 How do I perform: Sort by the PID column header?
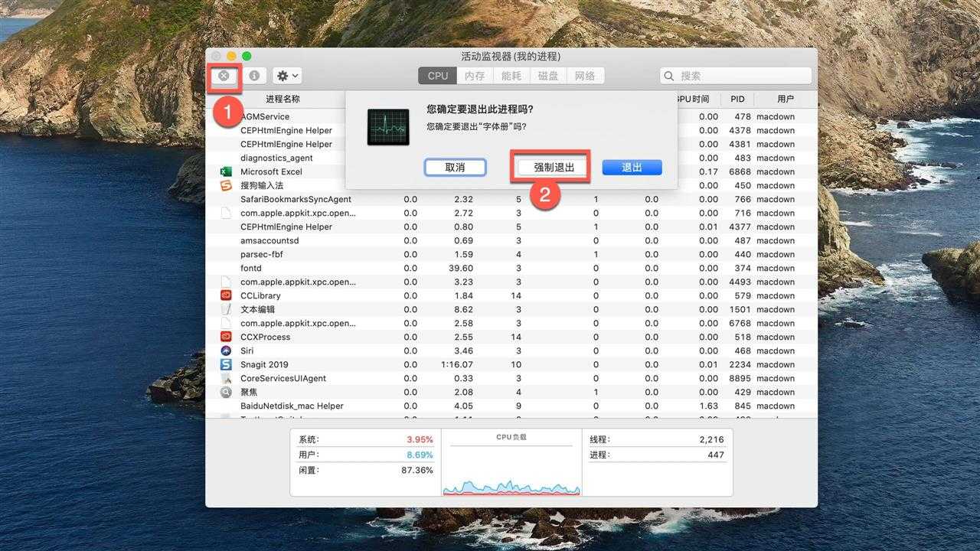click(737, 99)
